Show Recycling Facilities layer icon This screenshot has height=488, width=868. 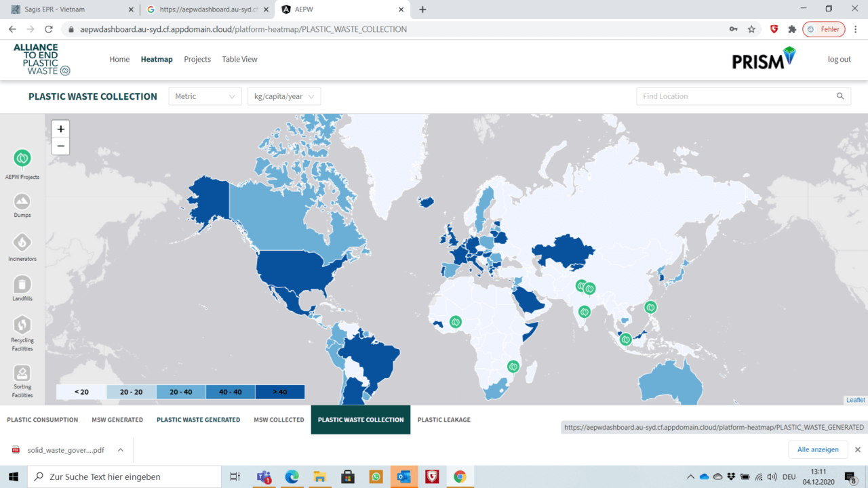[22, 325]
